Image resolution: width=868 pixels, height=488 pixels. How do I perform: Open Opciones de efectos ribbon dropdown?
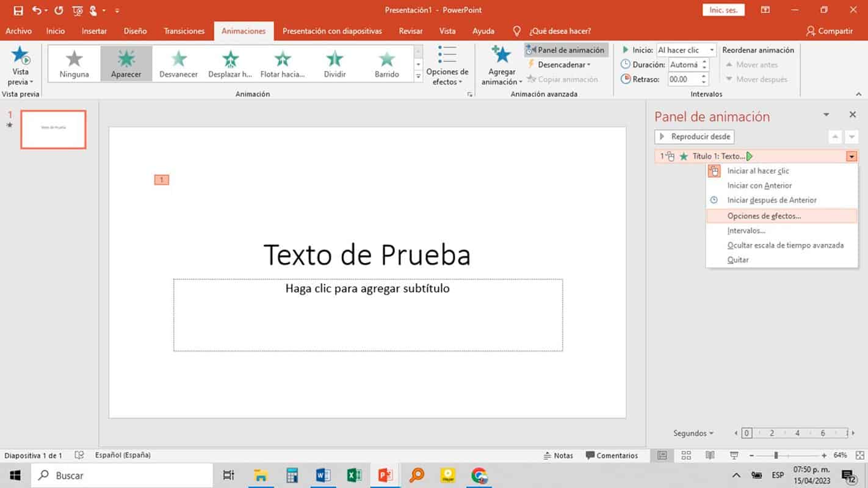point(447,65)
